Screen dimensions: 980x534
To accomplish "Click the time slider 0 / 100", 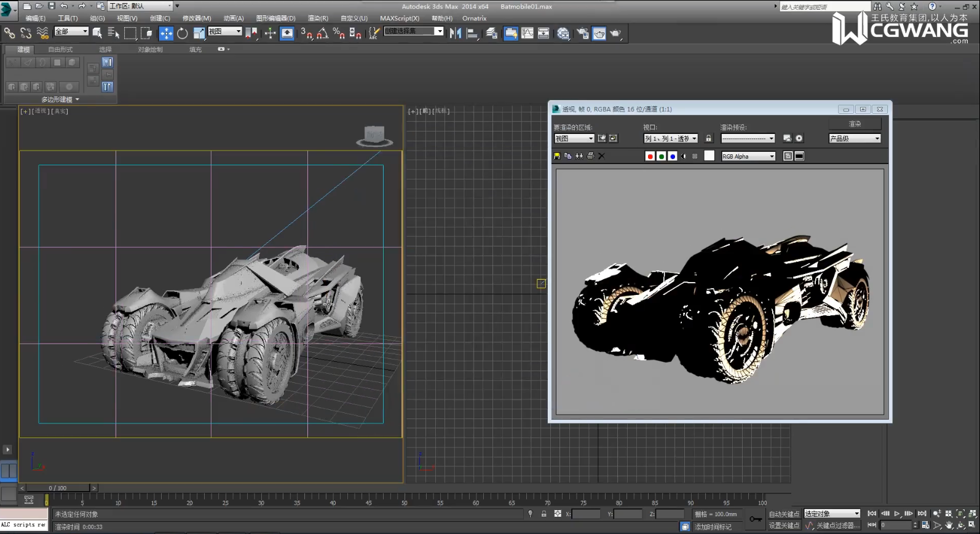I will 58,488.
